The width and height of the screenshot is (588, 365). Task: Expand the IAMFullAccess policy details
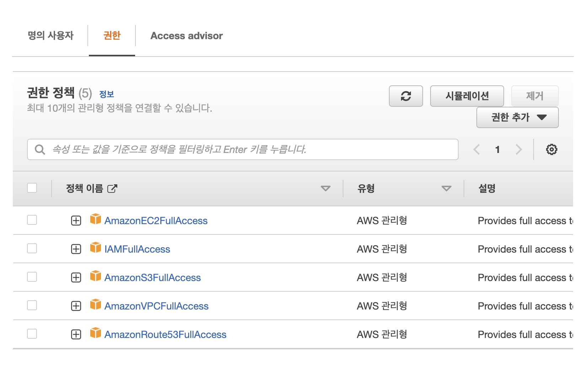click(x=76, y=249)
